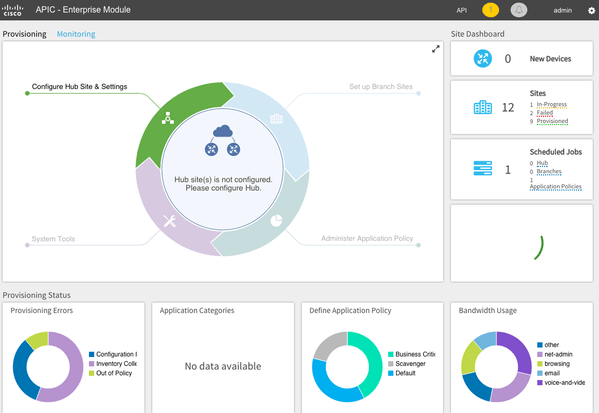Click the APIC - Enterprise Module title
Viewport: 599px width, 413px height.
pos(83,10)
